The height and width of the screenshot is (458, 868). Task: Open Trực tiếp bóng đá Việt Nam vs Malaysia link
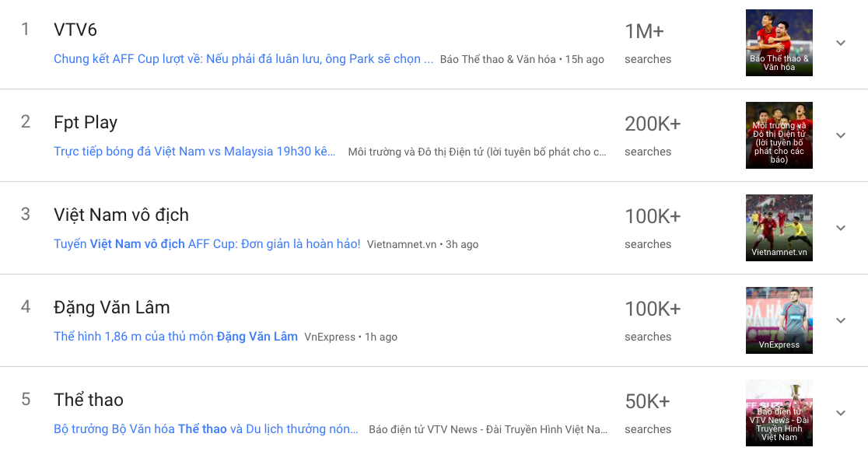(194, 152)
